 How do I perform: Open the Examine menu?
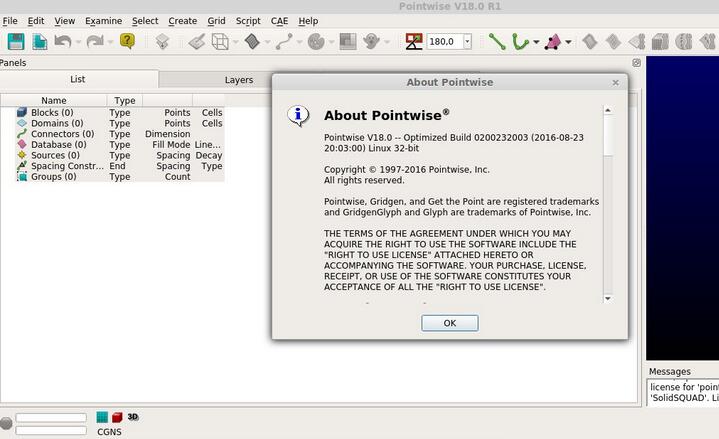coord(104,21)
